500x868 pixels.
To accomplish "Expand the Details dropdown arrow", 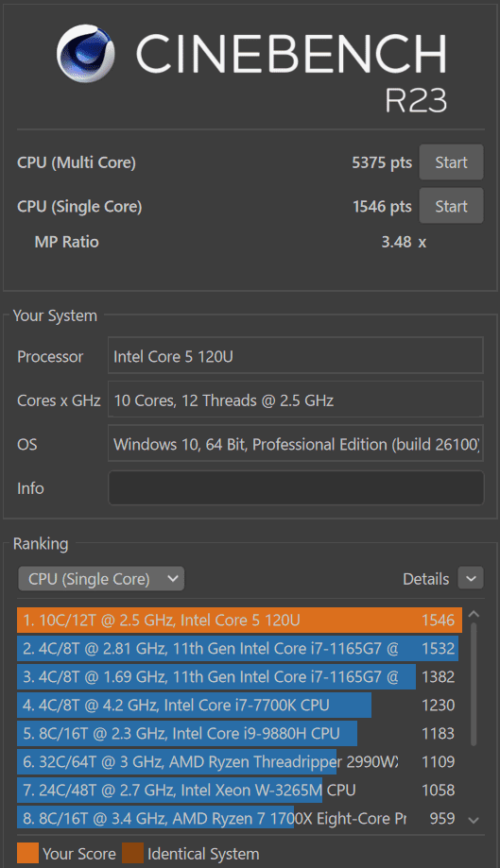I will click(x=471, y=578).
